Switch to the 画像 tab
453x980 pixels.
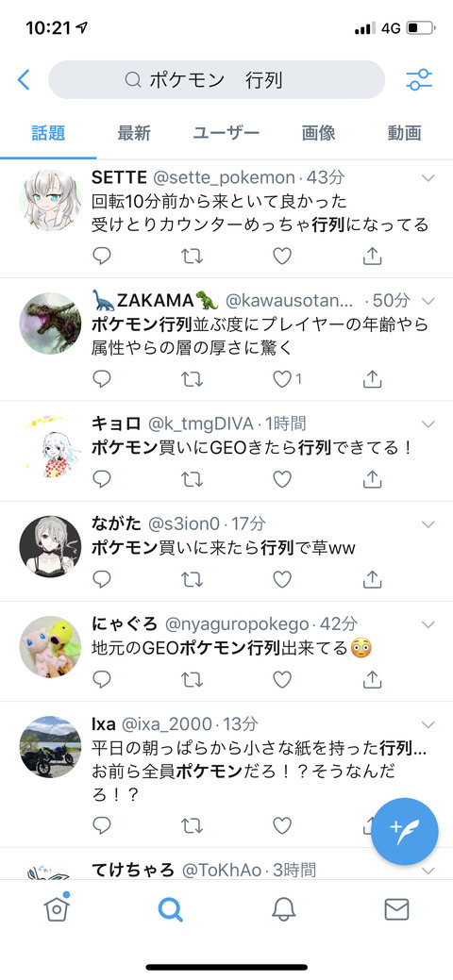318,132
